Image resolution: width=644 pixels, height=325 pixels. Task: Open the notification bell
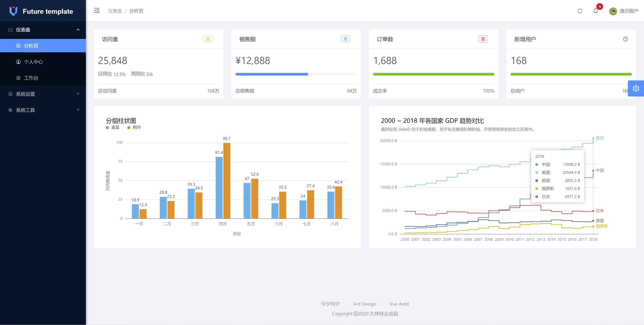pyautogui.click(x=596, y=11)
